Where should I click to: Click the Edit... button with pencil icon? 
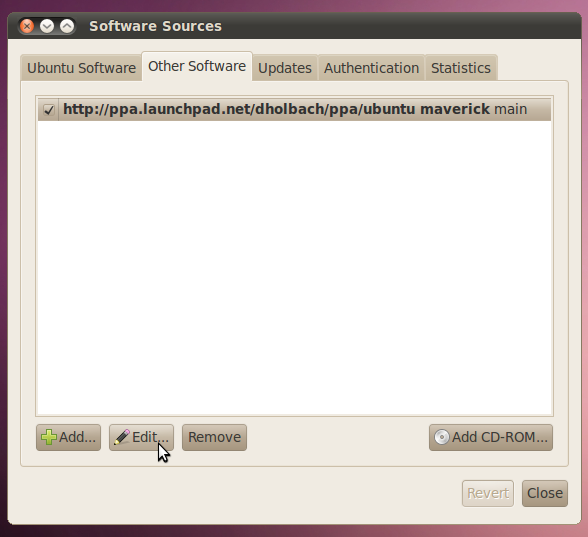141,437
